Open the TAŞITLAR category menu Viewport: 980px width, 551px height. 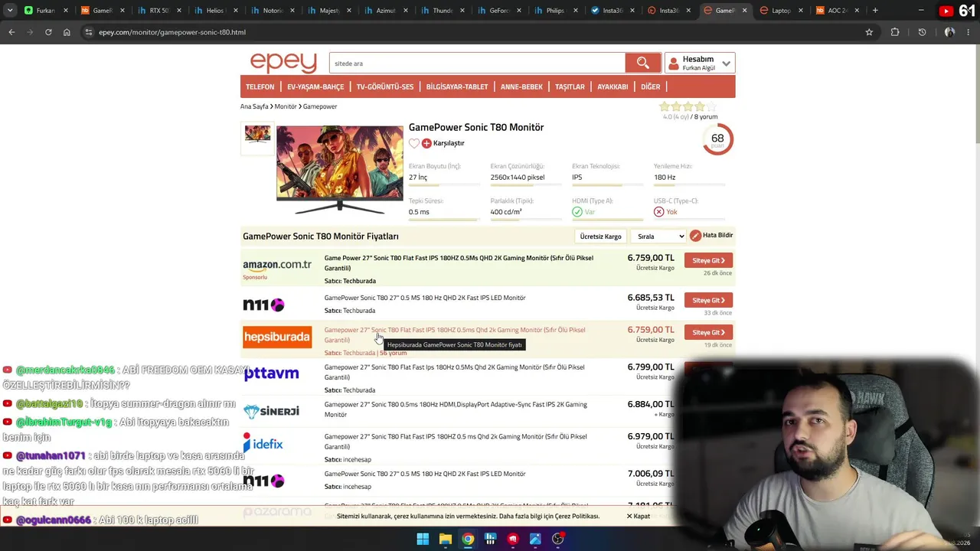click(x=570, y=86)
